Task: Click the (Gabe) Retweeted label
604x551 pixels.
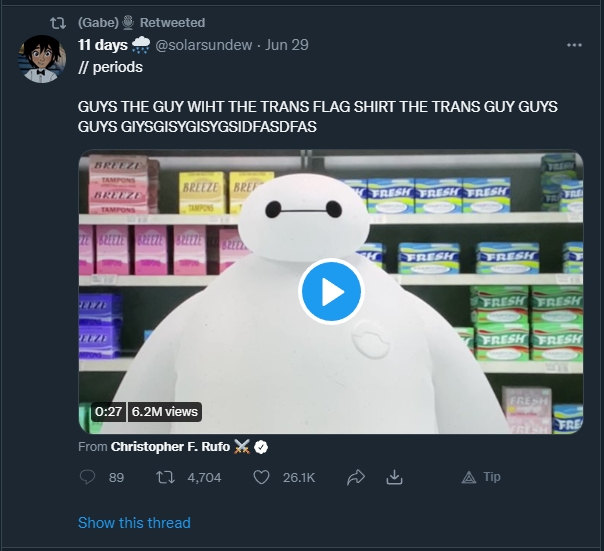Action: [141, 23]
